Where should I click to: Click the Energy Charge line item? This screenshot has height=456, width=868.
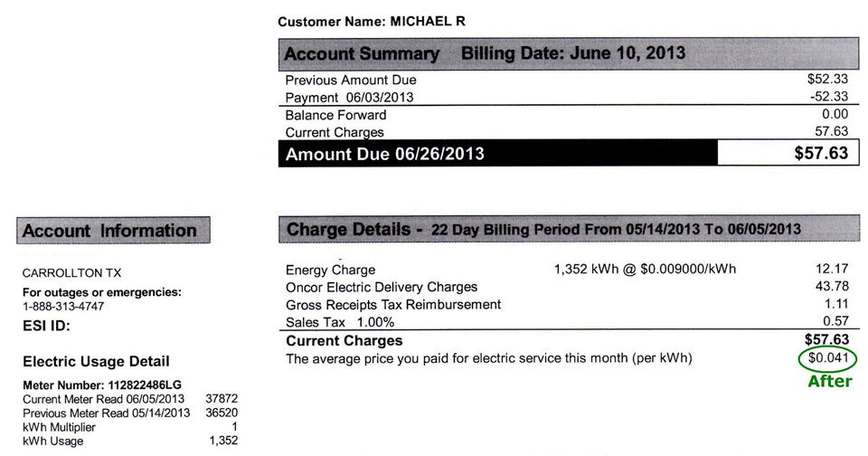(567, 270)
